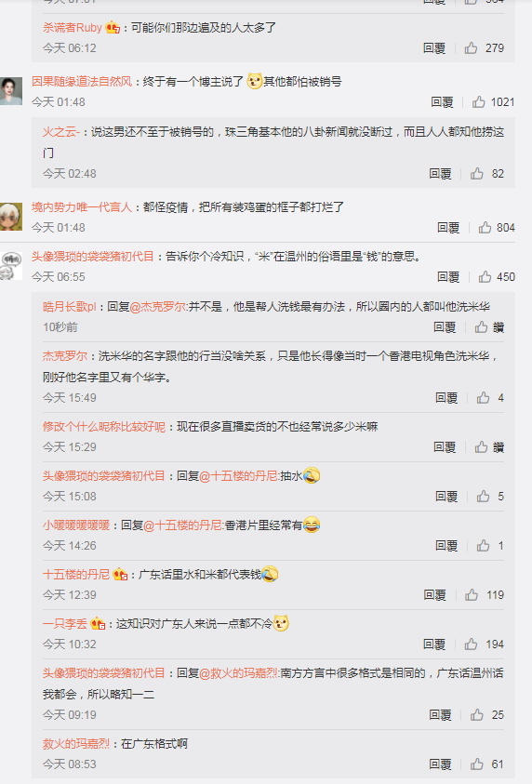Like the 修改个什么昵称比较好呢 reply
Screen dimensions: 532x784
[481, 447]
